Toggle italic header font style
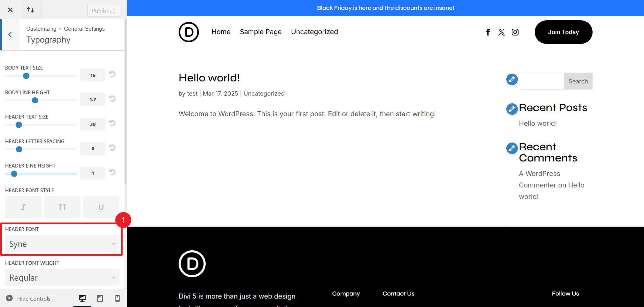Viewport: 644px width, 307px height. [23, 207]
